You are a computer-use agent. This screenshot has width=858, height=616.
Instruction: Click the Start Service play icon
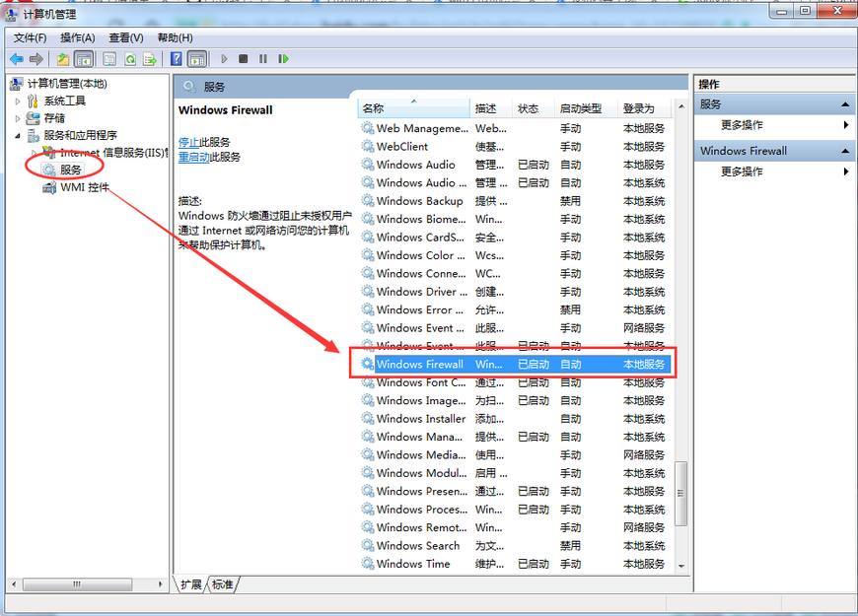(224, 58)
